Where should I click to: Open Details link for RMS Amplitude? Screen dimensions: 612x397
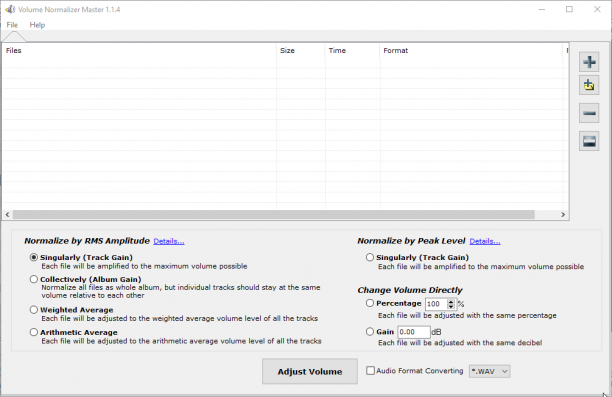(169, 241)
